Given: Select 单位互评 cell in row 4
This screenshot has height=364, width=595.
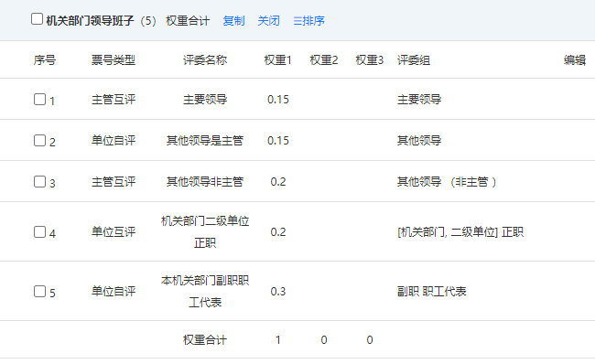Looking at the screenshot, I should (x=114, y=231).
